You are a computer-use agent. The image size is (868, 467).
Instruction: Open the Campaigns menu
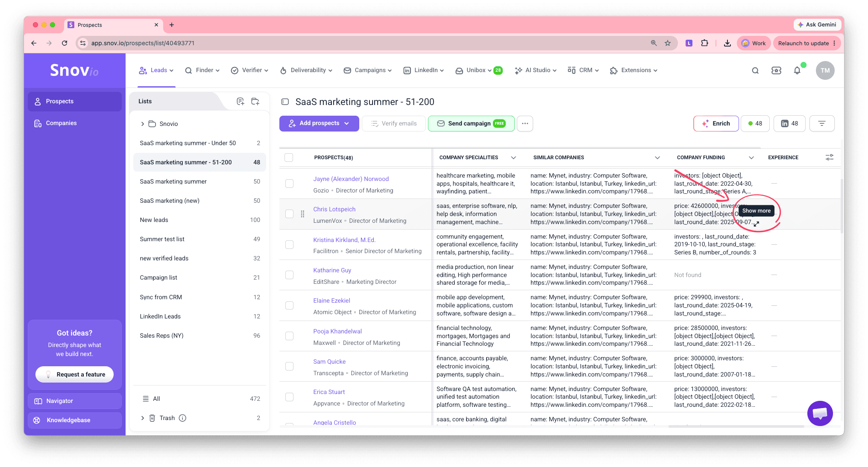[368, 70]
